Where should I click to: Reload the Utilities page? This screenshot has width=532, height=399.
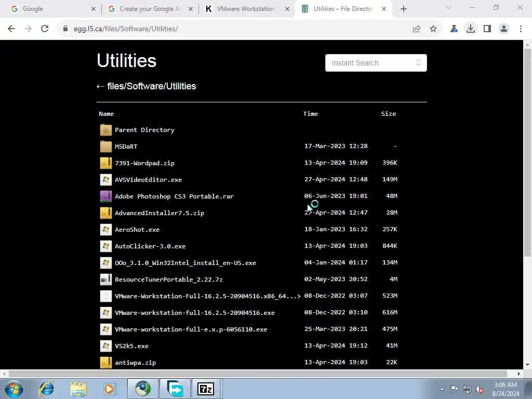(x=45, y=29)
